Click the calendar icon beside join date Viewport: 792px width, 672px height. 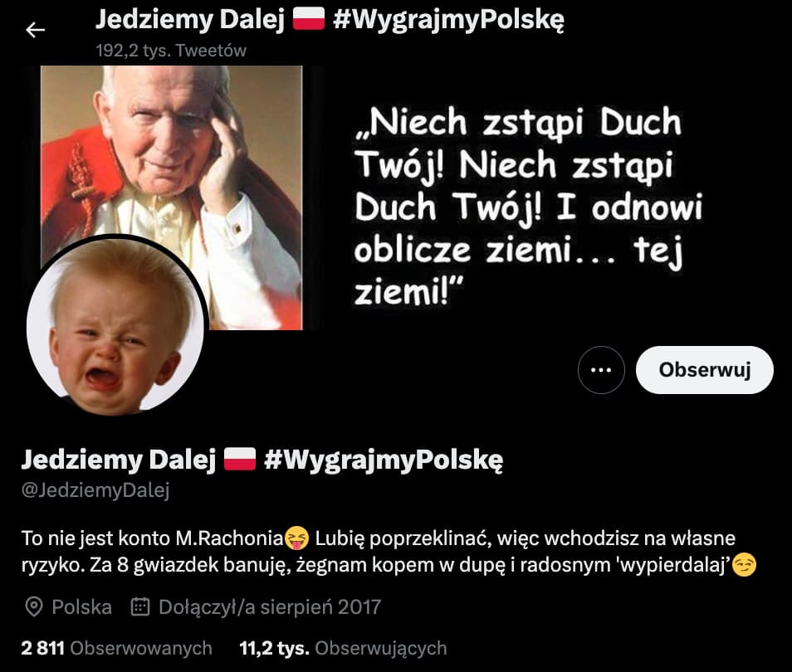140,606
